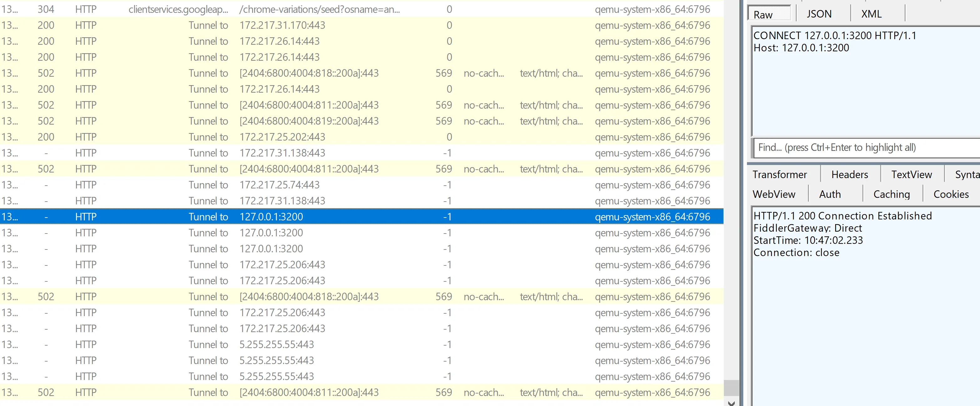Switch to the JSON request tab
This screenshot has height=406, width=980.
click(x=819, y=14)
